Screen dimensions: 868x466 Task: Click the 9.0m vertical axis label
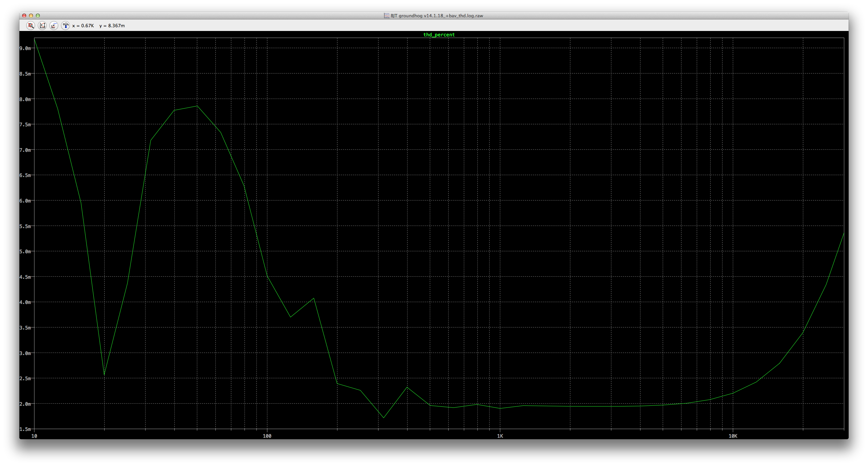point(25,48)
